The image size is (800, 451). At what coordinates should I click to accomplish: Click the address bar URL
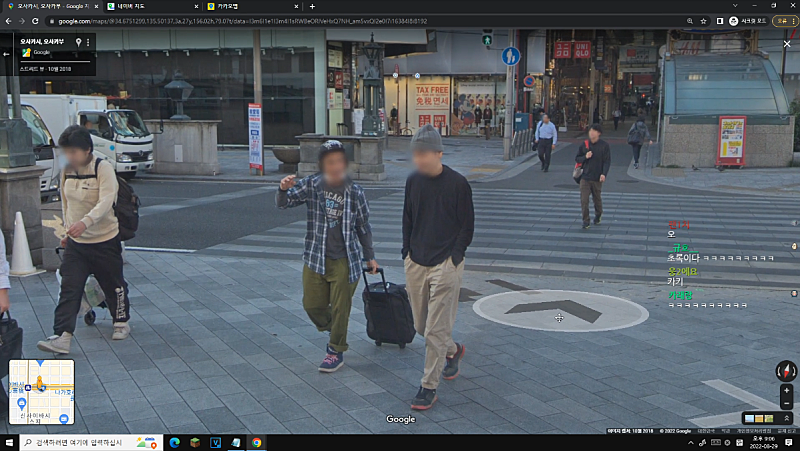242,21
